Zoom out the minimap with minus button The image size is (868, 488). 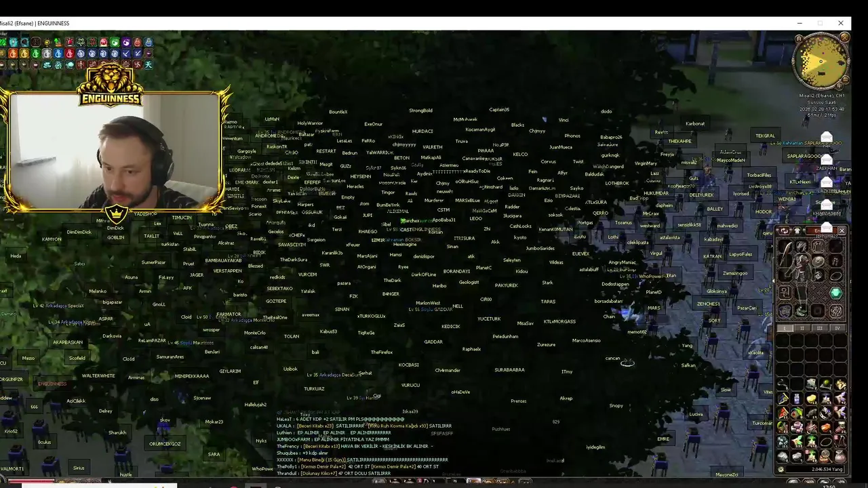[846, 80]
